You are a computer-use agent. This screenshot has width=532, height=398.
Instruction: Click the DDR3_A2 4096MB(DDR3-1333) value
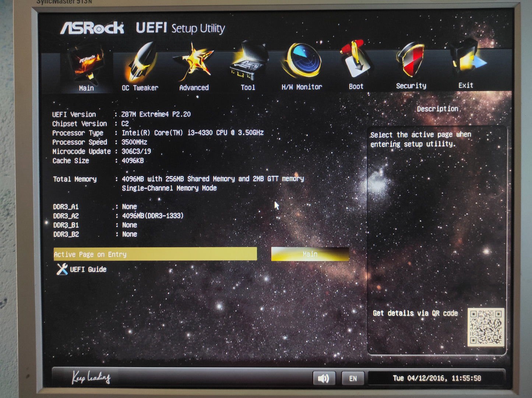(x=153, y=216)
